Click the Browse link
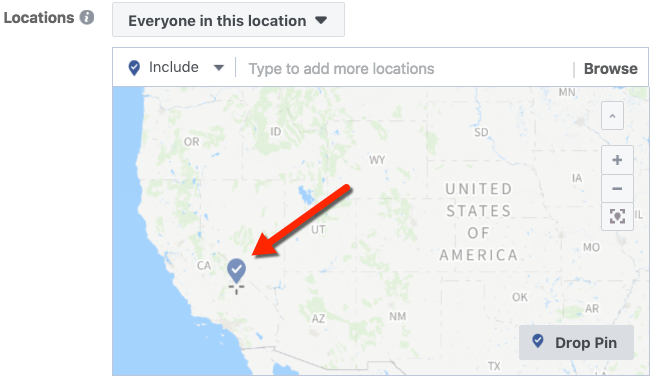Screen dimensions: 658x381 point(611,68)
